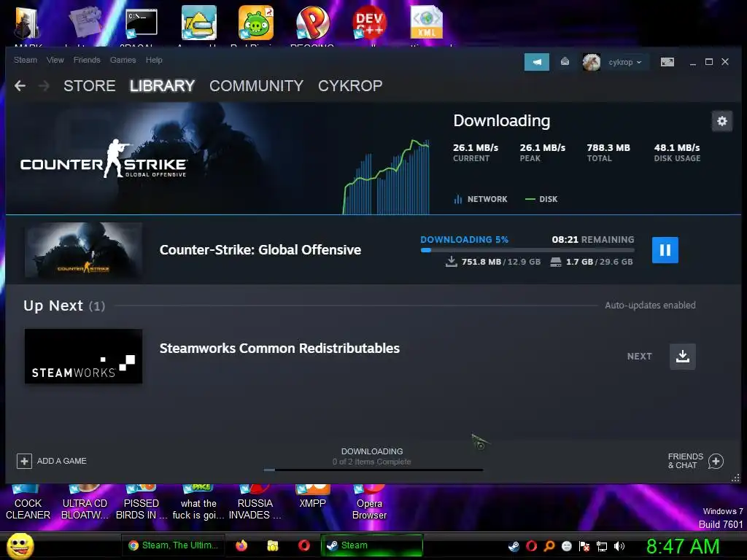Click the Counter-Strike banner logo

[x=104, y=160]
